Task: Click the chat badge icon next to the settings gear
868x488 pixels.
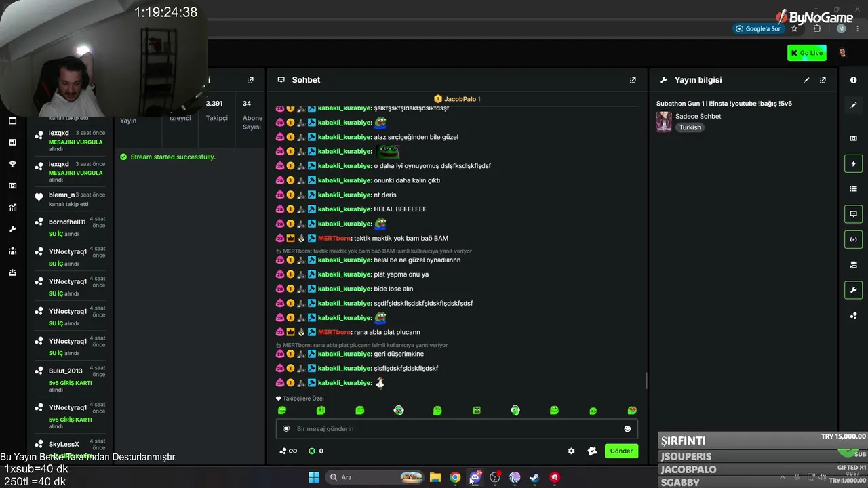Action: [x=592, y=451]
